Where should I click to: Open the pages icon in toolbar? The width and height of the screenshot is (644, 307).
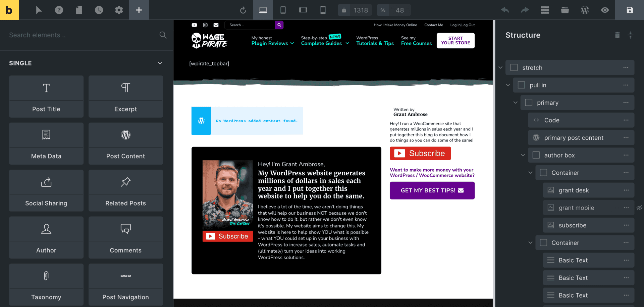click(x=79, y=10)
